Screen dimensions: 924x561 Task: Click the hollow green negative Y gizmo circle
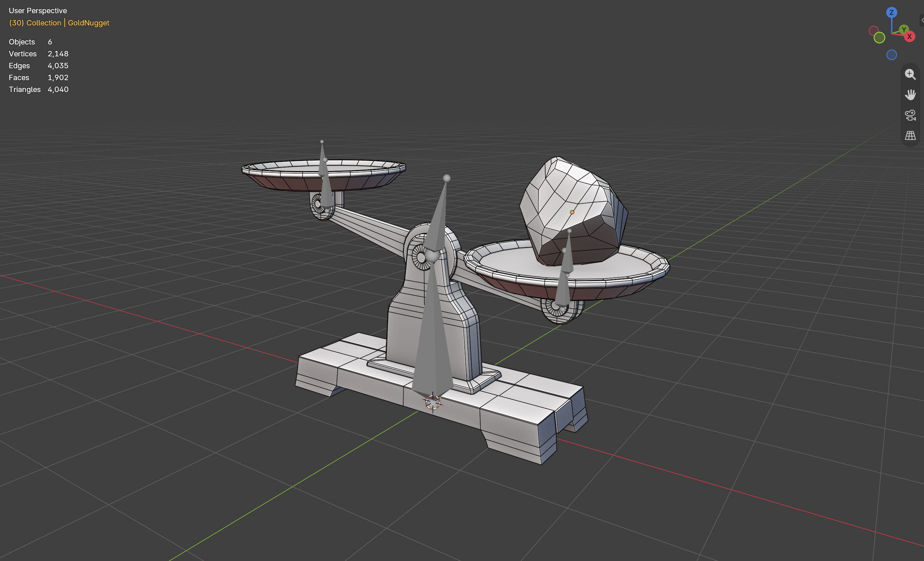point(879,38)
